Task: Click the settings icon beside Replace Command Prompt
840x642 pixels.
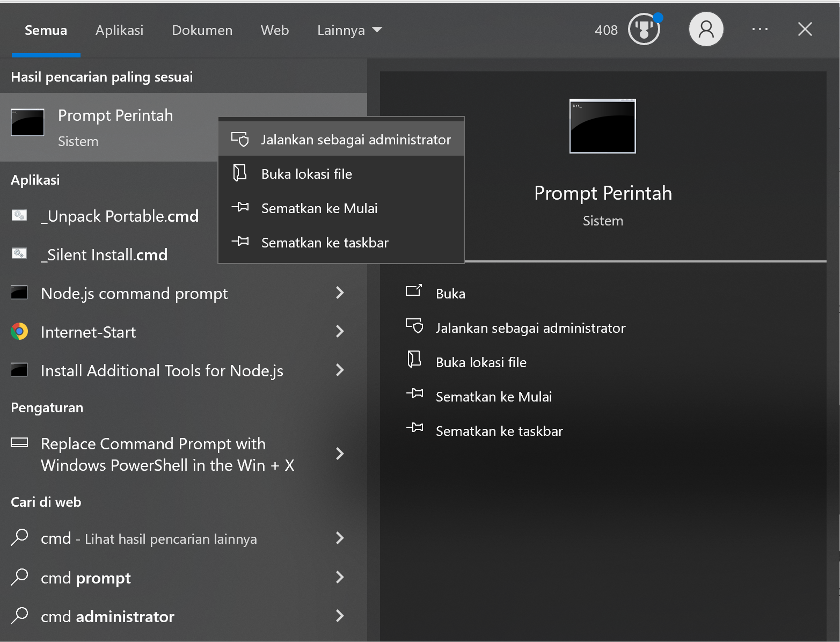Action: tap(19, 443)
